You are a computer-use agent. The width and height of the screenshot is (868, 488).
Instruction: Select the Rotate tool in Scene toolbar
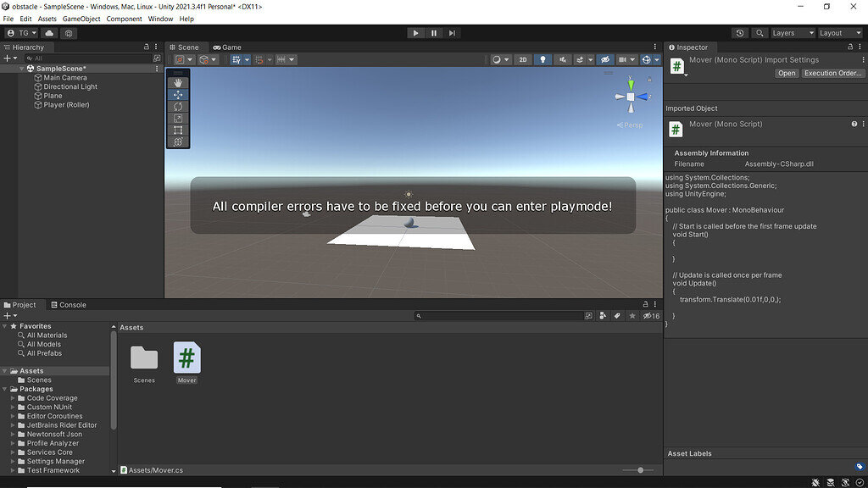click(x=178, y=107)
